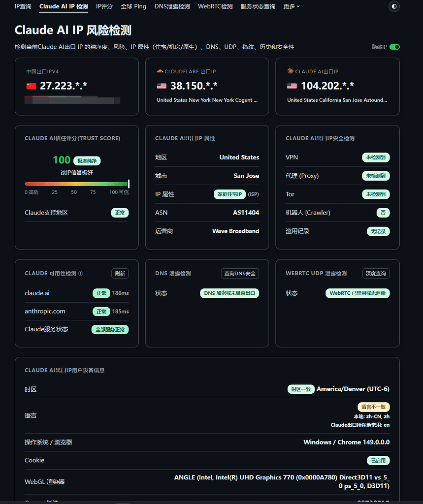Switch to the DNS泄露检测 tab
Screen dimensions: 423x504
tap(172, 6)
